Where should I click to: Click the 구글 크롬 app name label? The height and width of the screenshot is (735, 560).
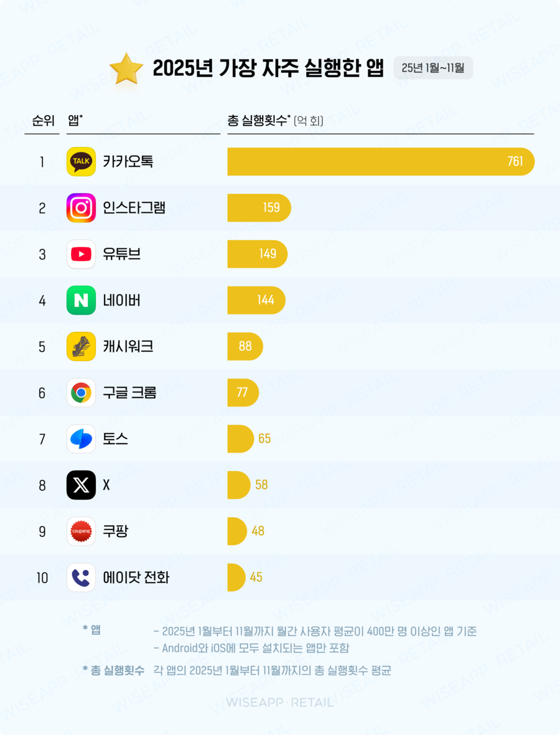tap(129, 393)
